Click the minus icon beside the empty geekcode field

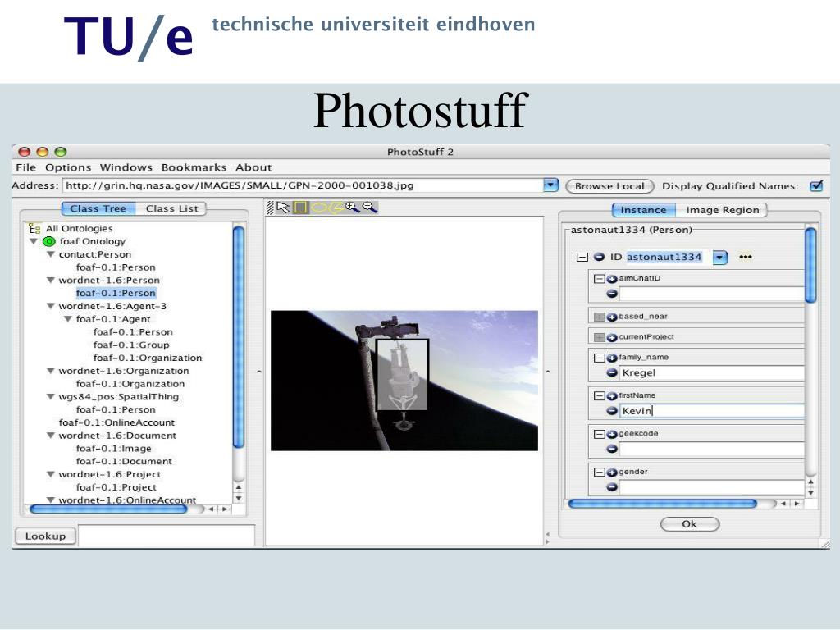pyautogui.click(x=612, y=449)
